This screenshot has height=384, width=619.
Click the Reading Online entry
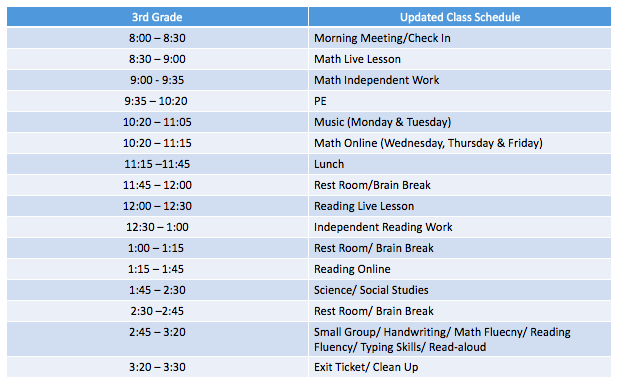point(460,269)
